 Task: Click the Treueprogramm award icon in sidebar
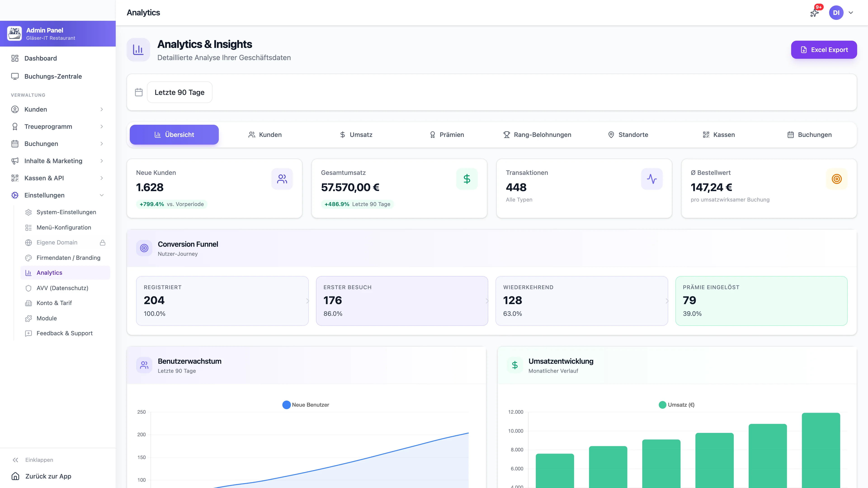click(15, 127)
